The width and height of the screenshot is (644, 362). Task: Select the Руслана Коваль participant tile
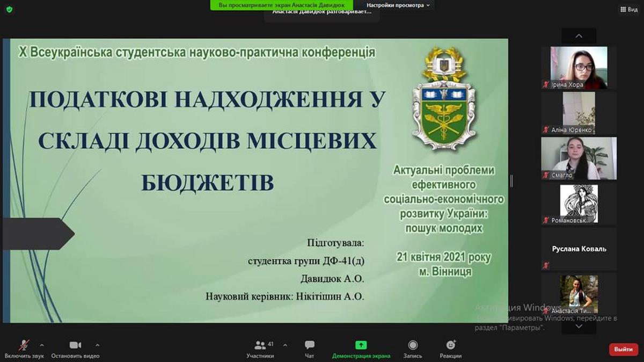579,249
